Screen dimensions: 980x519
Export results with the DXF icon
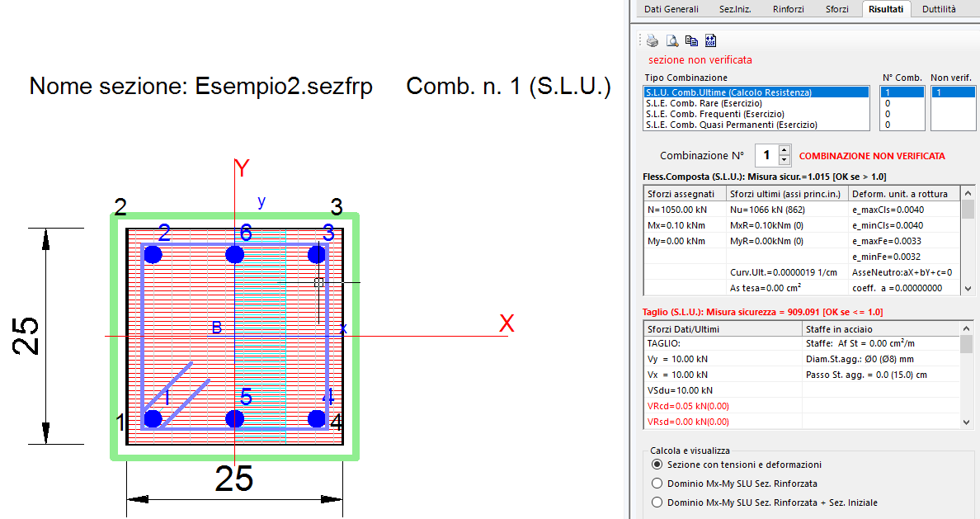pyautogui.click(x=710, y=41)
